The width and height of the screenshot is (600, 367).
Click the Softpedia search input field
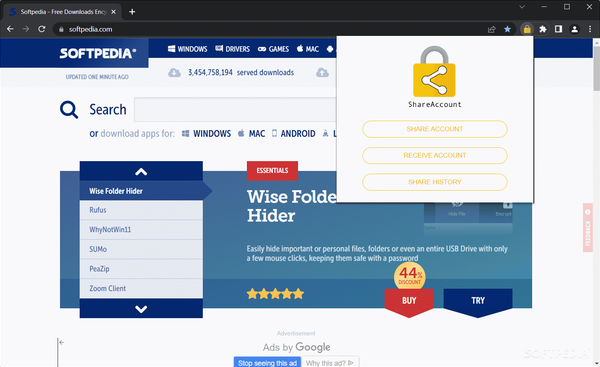[235, 109]
